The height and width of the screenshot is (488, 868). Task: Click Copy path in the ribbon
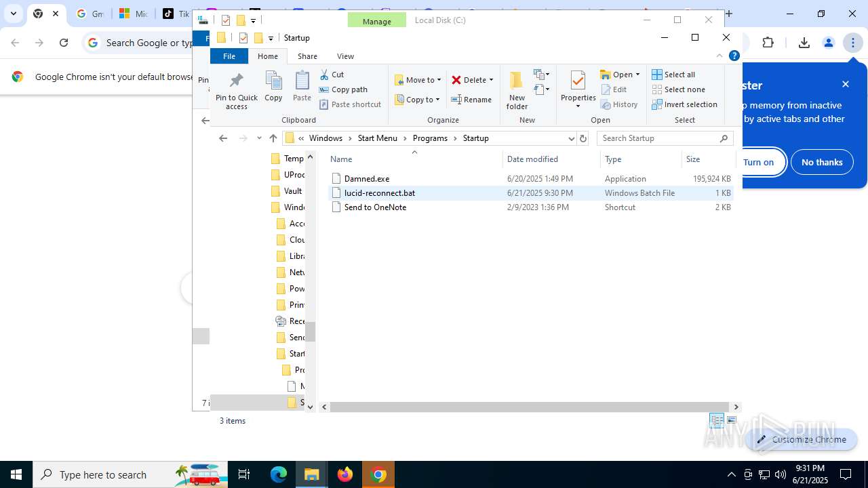(x=343, y=89)
